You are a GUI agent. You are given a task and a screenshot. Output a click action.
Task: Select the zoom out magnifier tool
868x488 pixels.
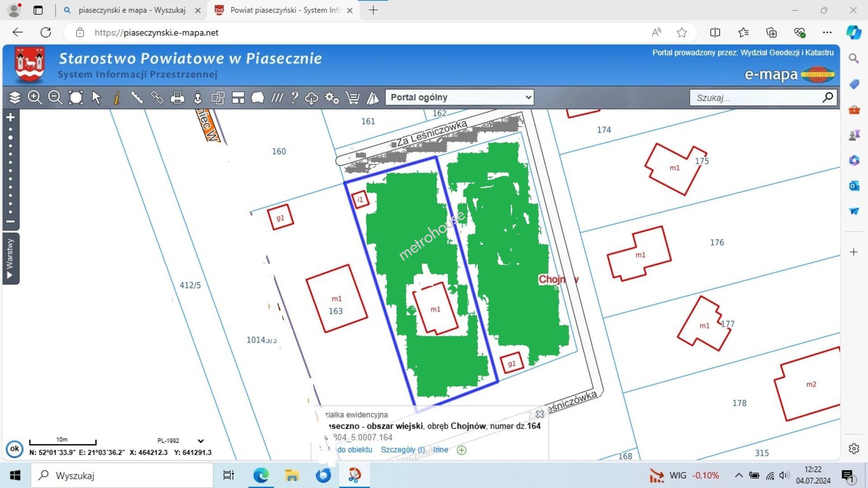point(55,97)
